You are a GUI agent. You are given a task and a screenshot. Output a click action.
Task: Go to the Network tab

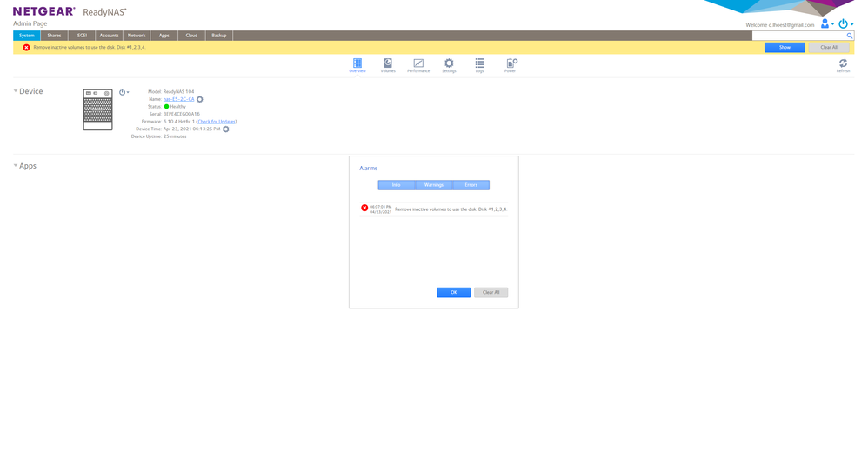[x=137, y=36]
